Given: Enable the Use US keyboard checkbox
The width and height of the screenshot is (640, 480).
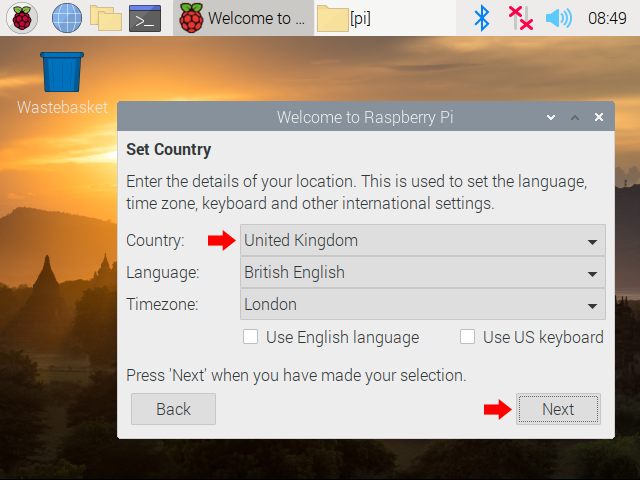Looking at the screenshot, I should 467,337.
